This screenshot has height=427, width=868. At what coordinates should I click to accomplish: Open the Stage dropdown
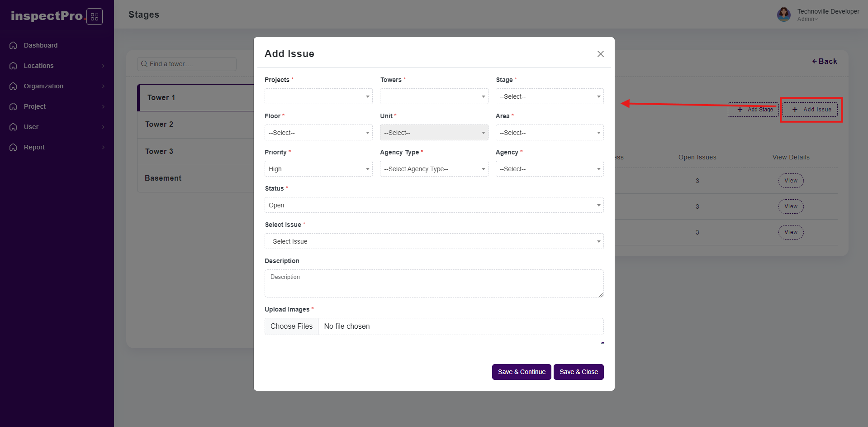point(549,96)
